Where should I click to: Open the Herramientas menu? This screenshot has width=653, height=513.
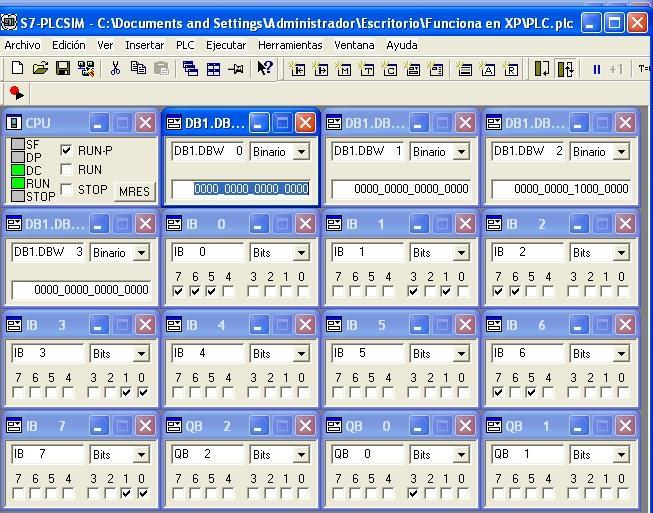(290, 45)
